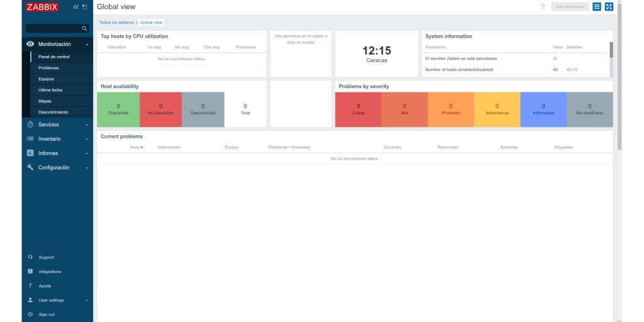Viewport: 644px width, 322px height.
Task: Click the System information widget scrollbar
Action: 611,50
